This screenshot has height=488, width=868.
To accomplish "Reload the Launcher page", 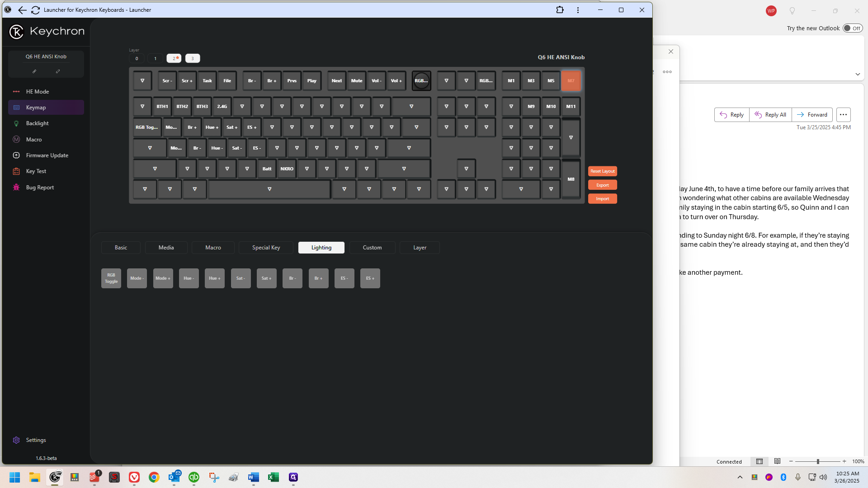I will [x=35, y=10].
